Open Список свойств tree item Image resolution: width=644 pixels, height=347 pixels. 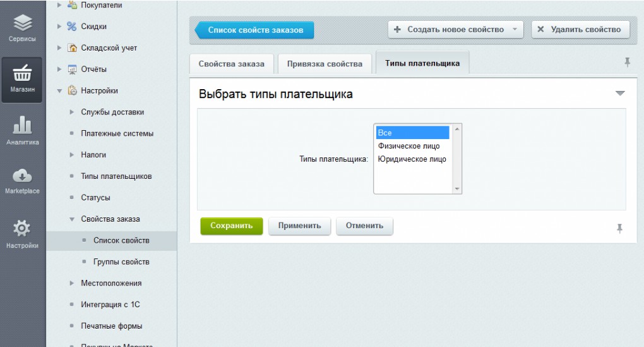121,240
